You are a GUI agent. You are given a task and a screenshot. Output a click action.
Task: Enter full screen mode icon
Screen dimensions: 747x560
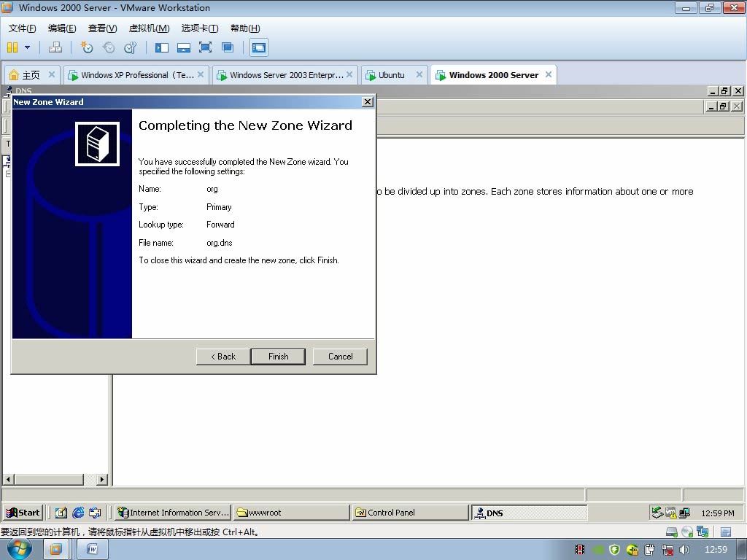205,47
